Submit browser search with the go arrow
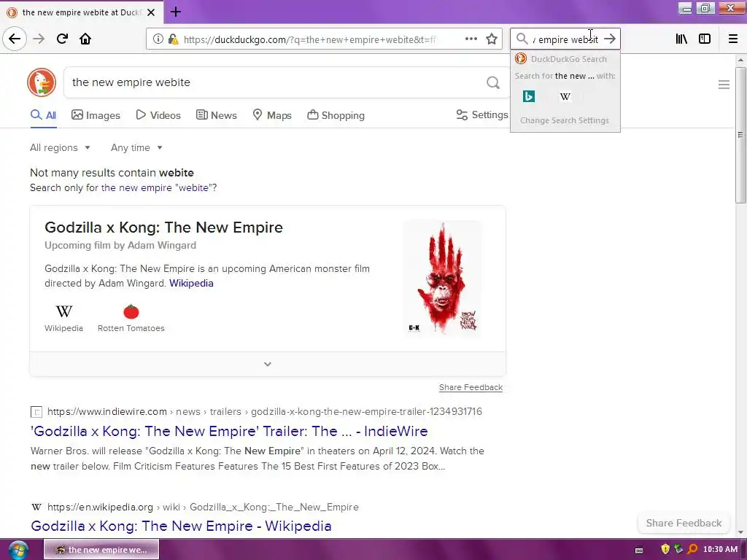This screenshot has height=560, width=747. pyautogui.click(x=610, y=39)
